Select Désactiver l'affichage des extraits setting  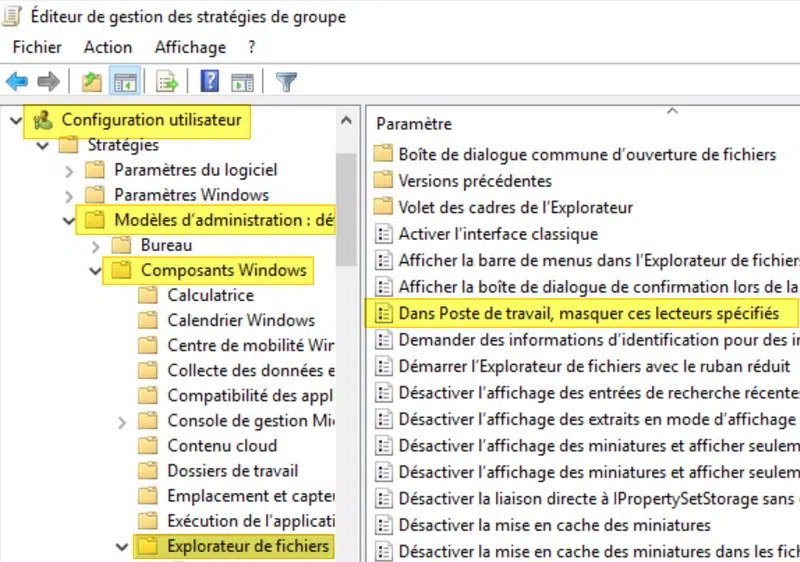tap(597, 419)
